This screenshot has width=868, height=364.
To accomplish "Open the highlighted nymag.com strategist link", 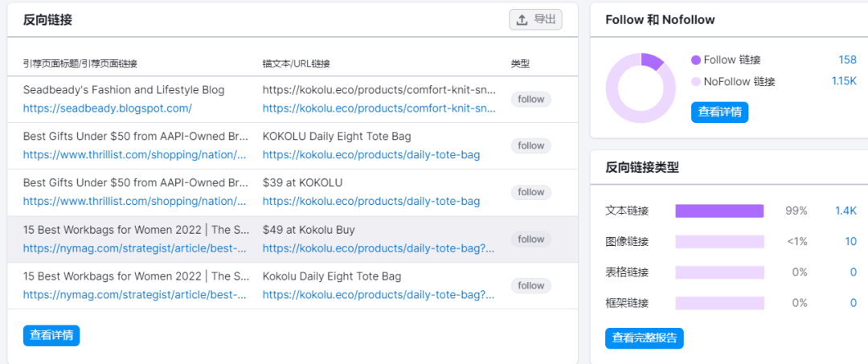I will 134,248.
